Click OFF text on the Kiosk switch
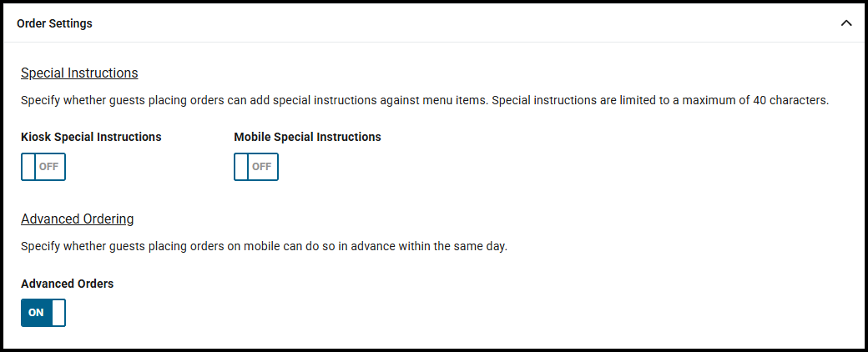The image size is (868, 352). click(49, 167)
